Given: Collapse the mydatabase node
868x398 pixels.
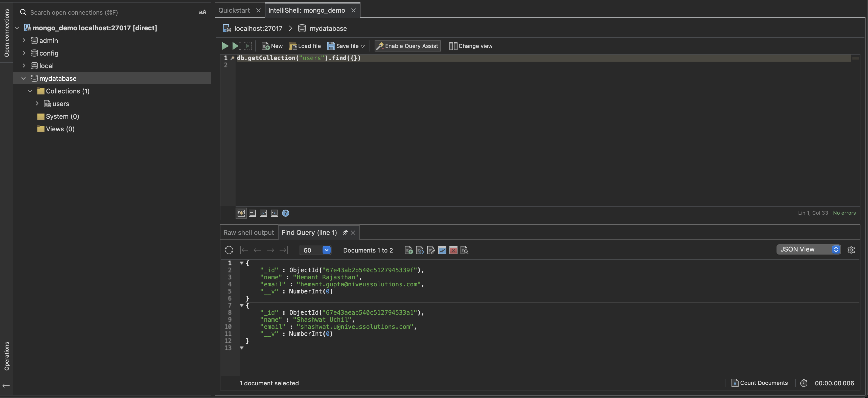Looking at the screenshot, I should point(24,79).
